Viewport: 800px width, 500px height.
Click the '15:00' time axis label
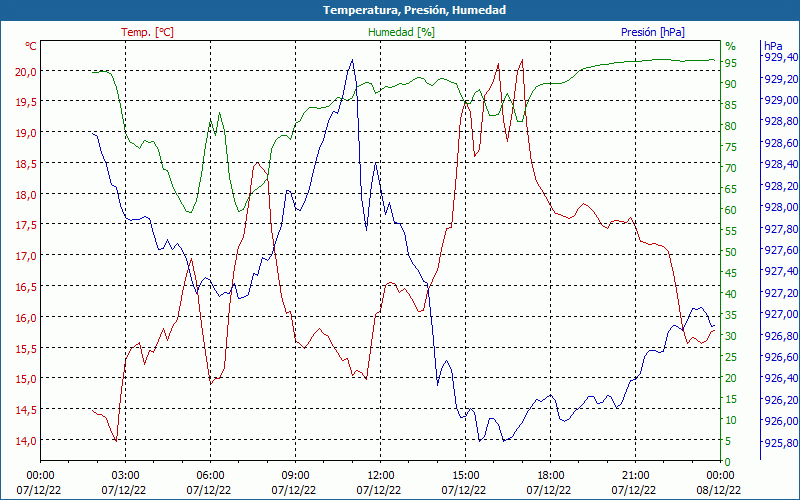click(x=465, y=476)
